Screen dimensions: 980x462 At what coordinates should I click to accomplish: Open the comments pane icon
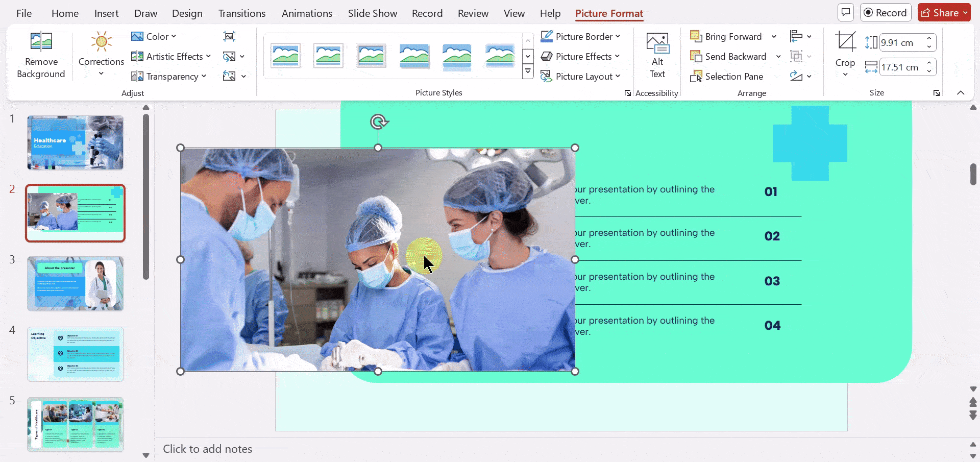[846, 13]
